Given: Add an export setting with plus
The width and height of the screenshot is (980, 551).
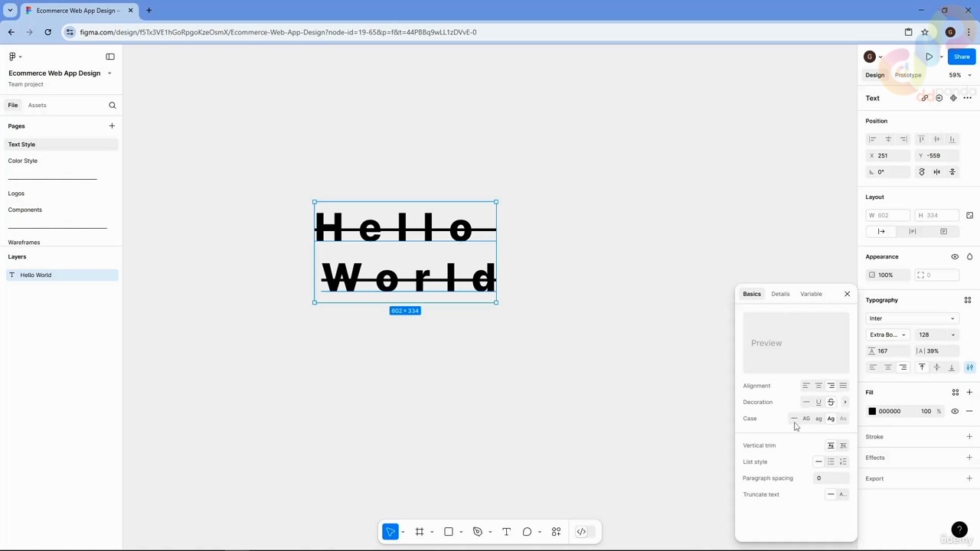Looking at the screenshot, I should [x=969, y=479].
